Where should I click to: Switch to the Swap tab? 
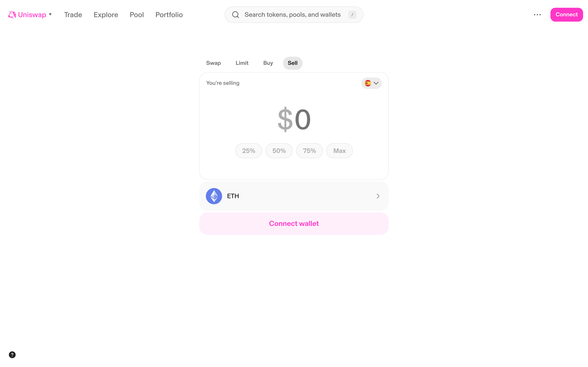(213, 63)
